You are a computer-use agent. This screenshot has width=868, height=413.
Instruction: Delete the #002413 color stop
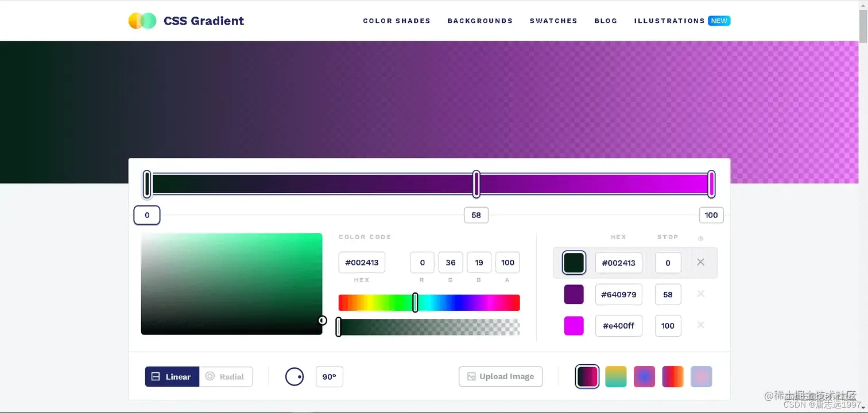point(700,262)
